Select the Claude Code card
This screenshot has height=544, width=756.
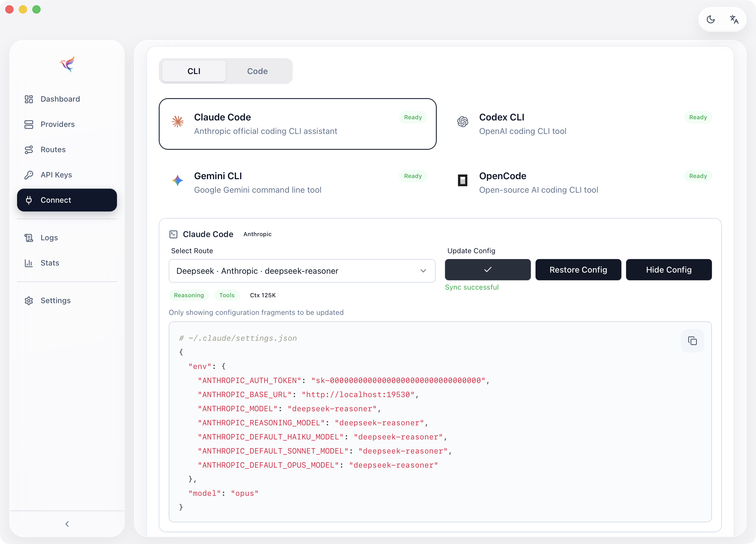tap(298, 124)
